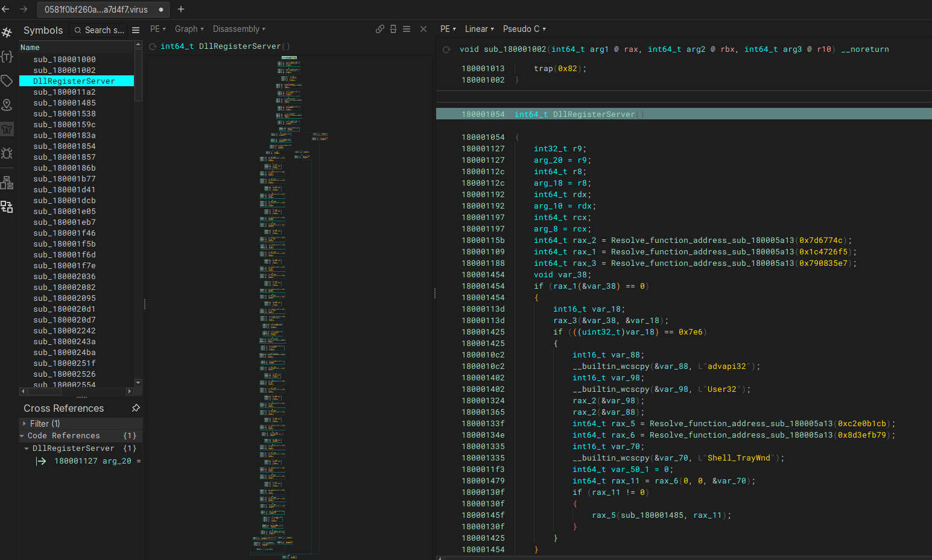Open the Graph view type dropdown
The width and height of the screenshot is (932, 560).
point(189,29)
